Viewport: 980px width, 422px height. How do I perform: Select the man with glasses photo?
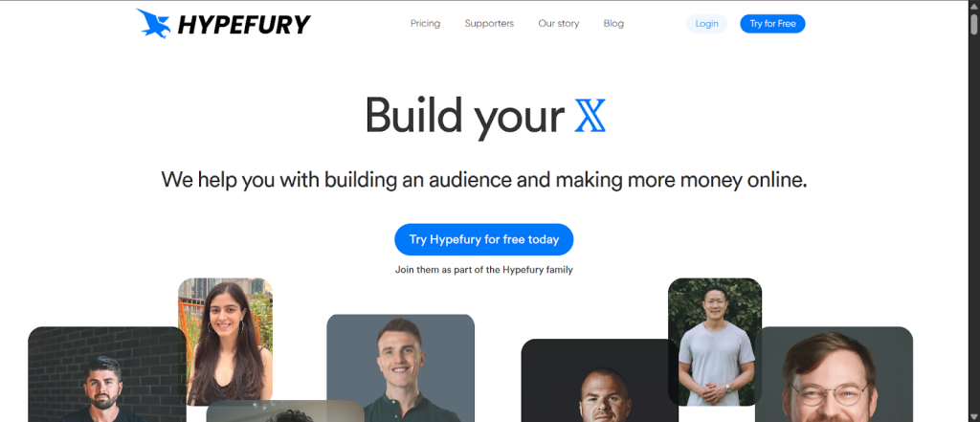tap(834, 374)
